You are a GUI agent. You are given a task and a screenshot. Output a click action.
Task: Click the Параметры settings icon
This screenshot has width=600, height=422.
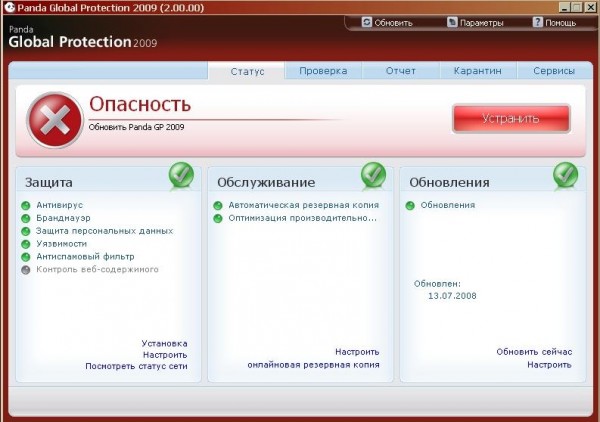452,22
